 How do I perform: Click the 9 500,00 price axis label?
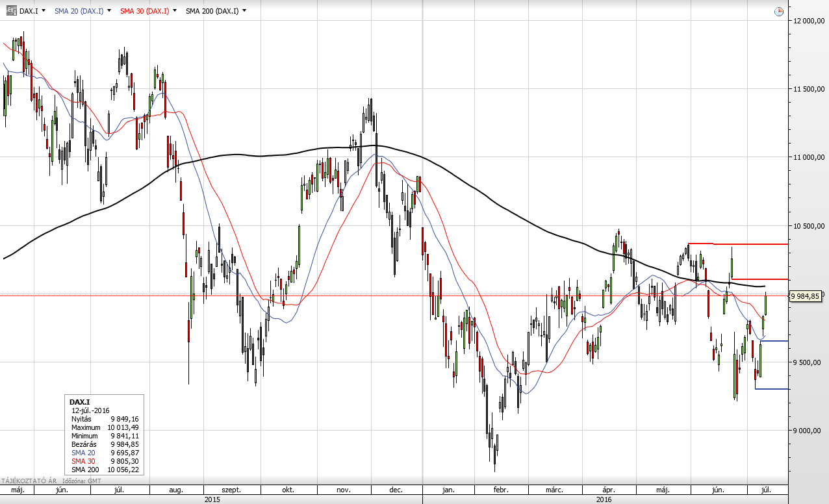pyautogui.click(x=808, y=362)
